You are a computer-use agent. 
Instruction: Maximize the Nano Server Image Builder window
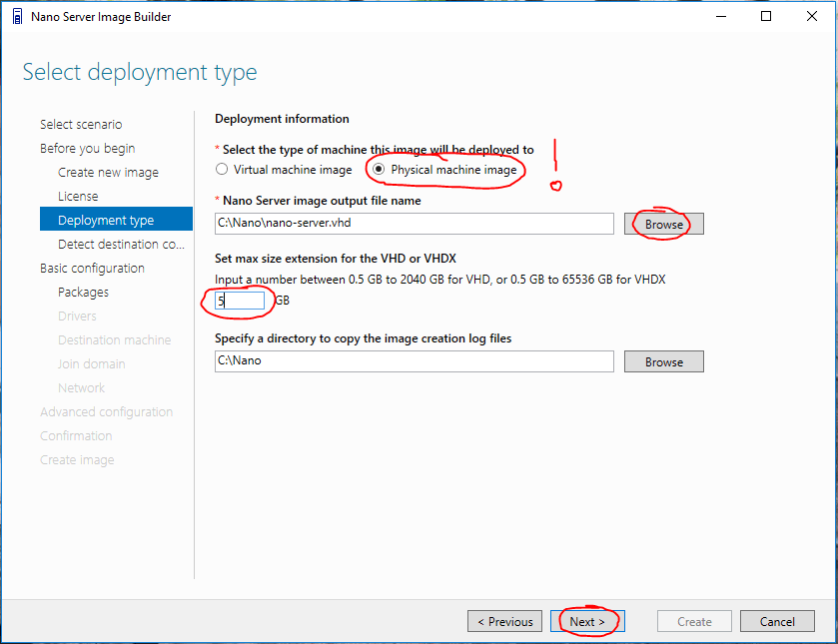[766, 17]
